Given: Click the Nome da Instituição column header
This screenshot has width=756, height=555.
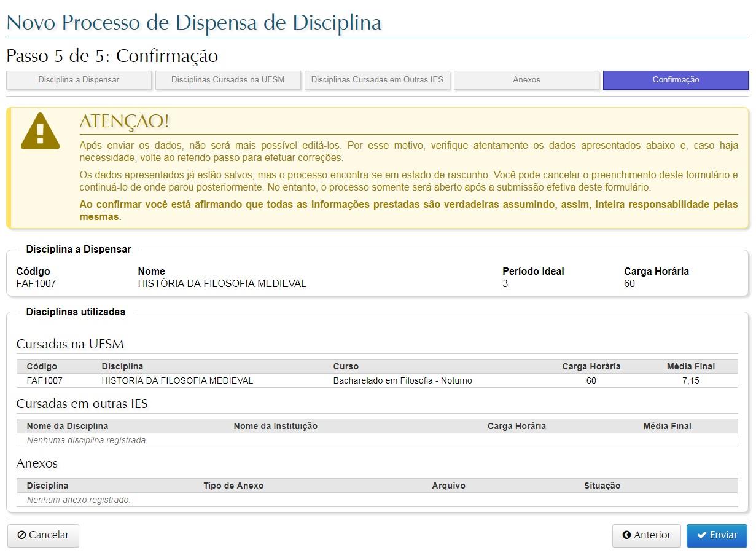Looking at the screenshot, I should click(x=275, y=426).
